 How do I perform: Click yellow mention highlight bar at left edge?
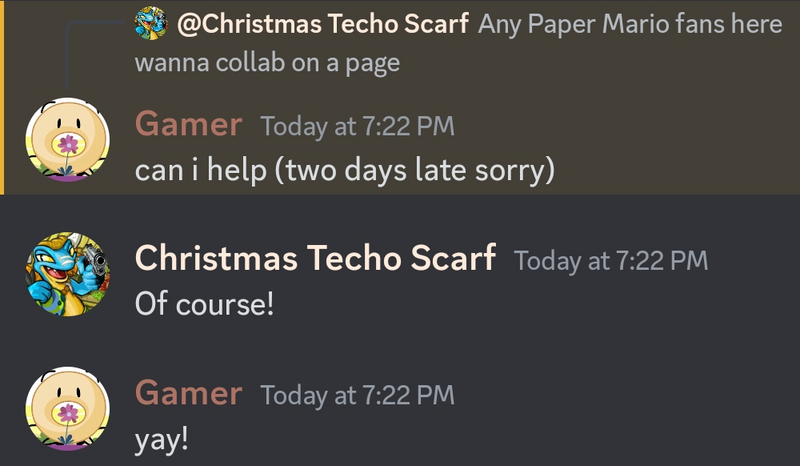3,96
